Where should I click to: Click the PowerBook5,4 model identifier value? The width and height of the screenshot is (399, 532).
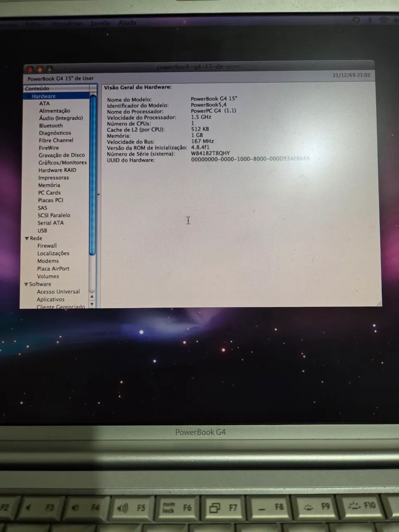(209, 105)
